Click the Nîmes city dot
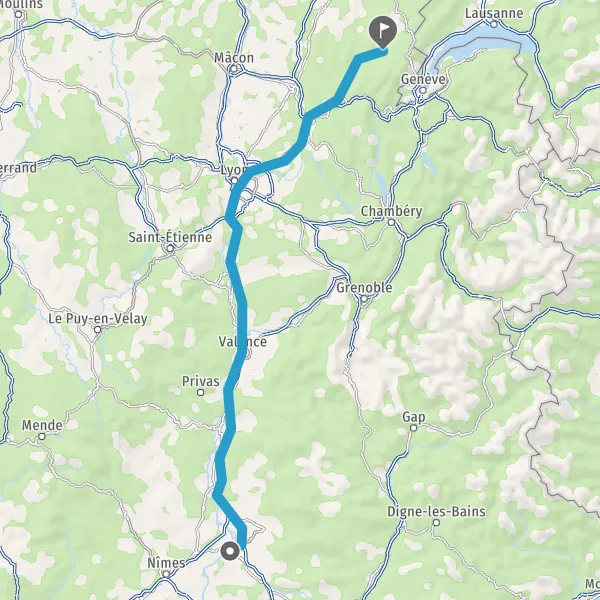Image resolution: width=600 pixels, height=600 pixels. point(166,574)
